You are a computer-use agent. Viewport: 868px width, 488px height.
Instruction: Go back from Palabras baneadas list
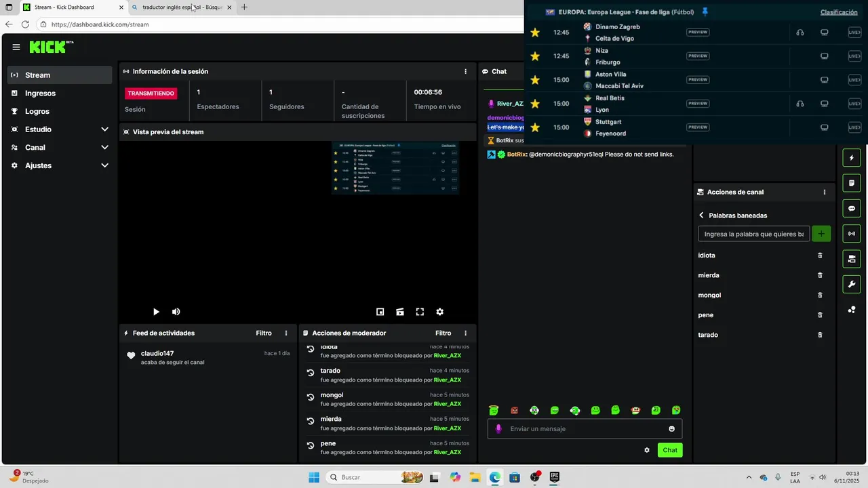tap(701, 216)
